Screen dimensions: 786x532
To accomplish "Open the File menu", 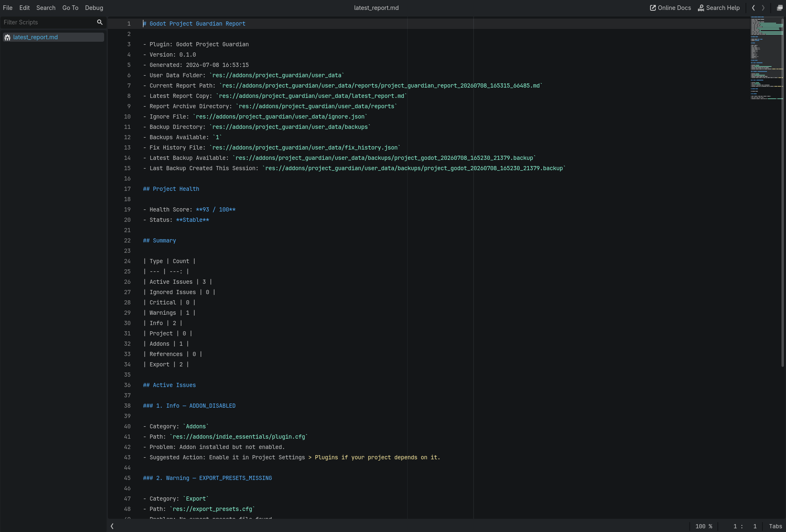I will 7,8.
